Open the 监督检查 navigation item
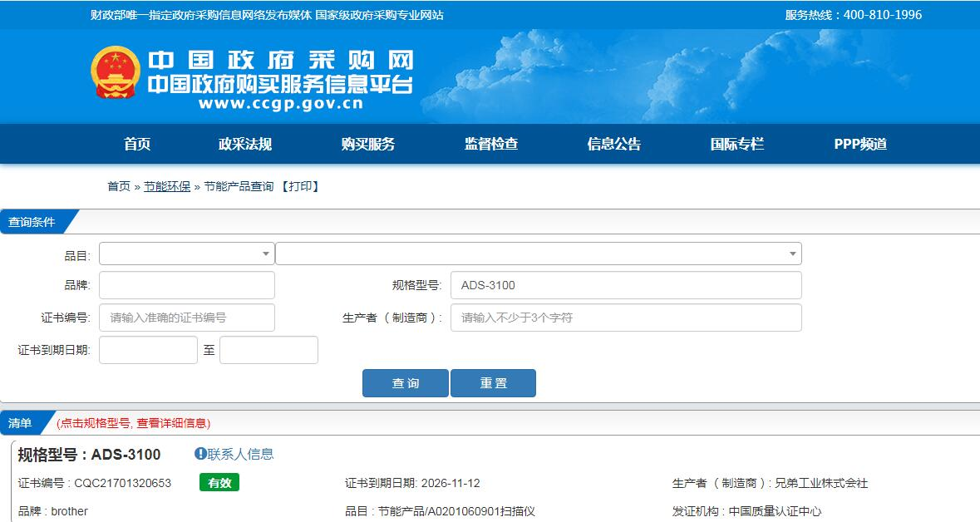 (x=491, y=144)
